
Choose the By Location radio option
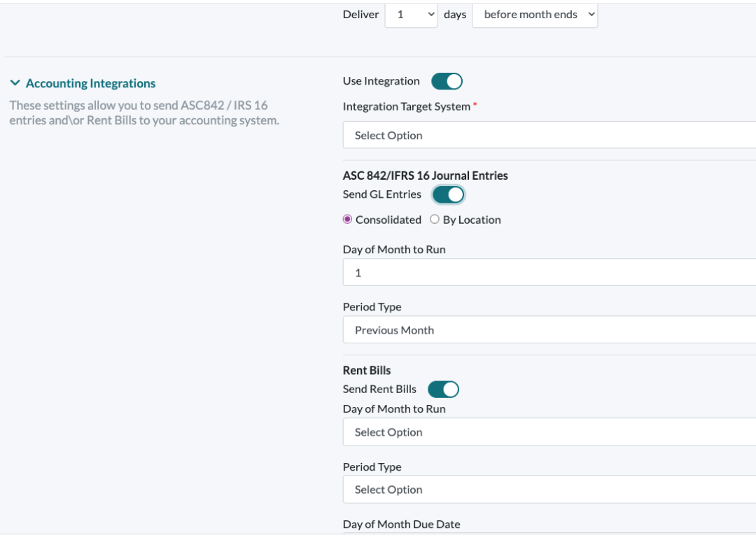435,220
